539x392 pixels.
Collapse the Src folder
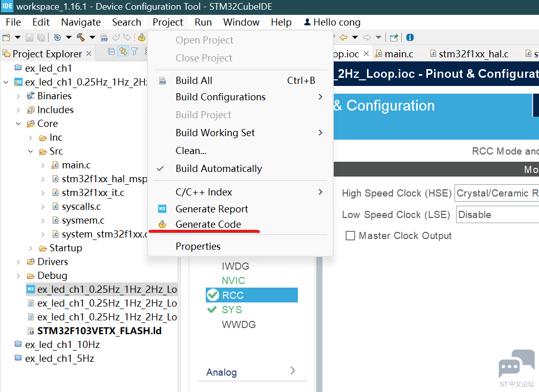pos(31,151)
